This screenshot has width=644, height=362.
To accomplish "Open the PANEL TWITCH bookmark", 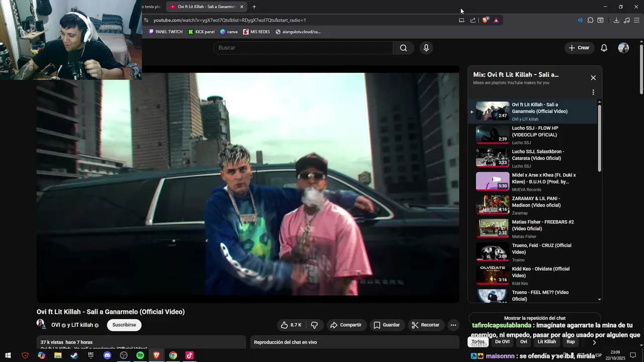I will 166,32.
